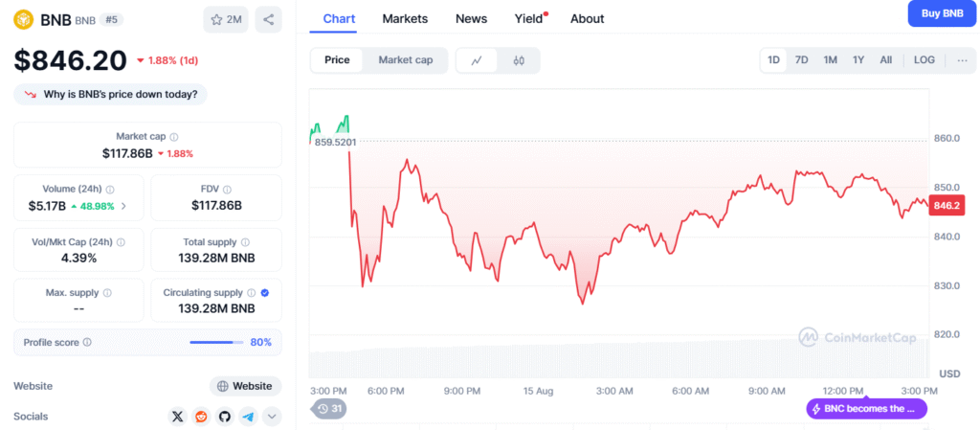Open the X (Twitter) social icon
Viewport: 980px width, 430px height.
(178, 417)
